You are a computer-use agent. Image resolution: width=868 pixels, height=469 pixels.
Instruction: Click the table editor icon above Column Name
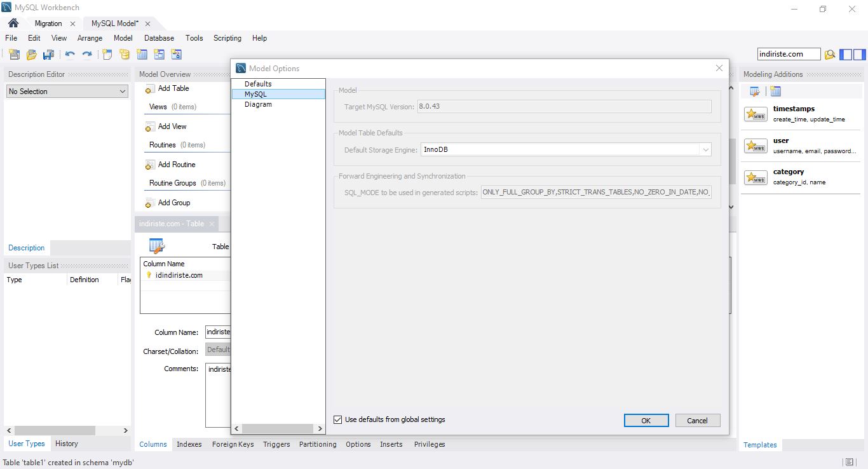[157, 247]
